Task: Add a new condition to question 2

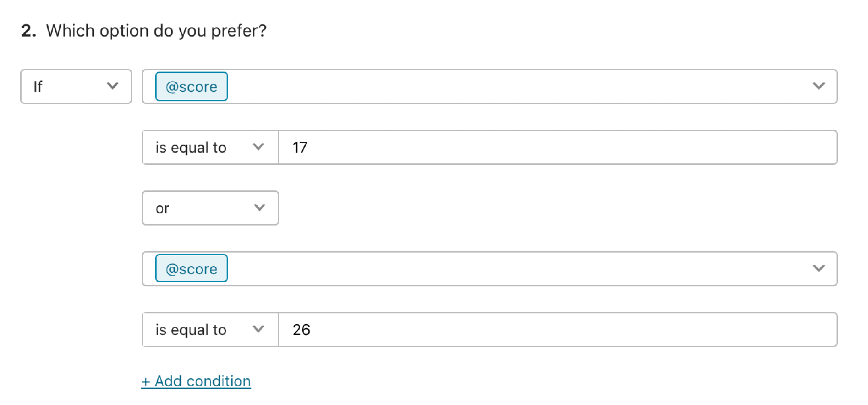Action: (x=196, y=381)
